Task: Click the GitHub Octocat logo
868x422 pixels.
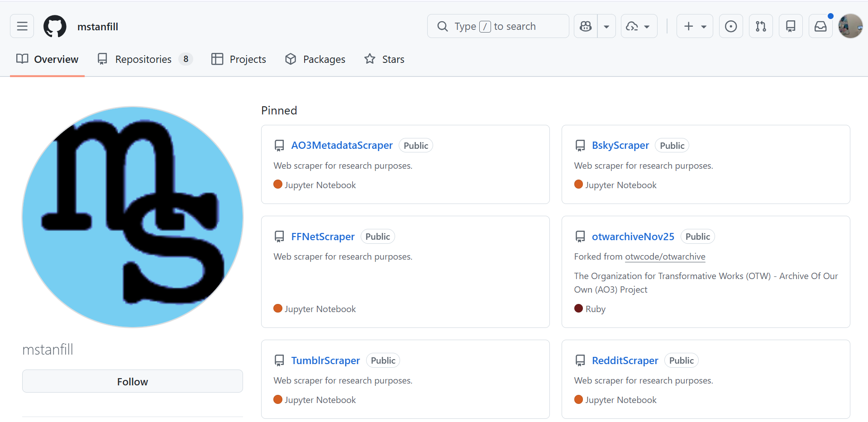Action: coord(55,26)
